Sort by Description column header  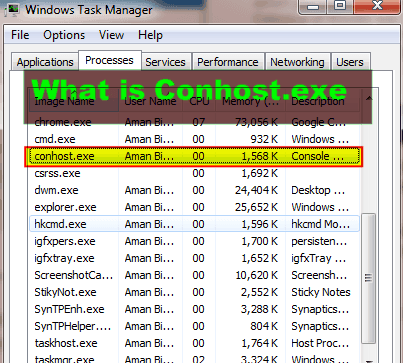pyautogui.click(x=322, y=101)
